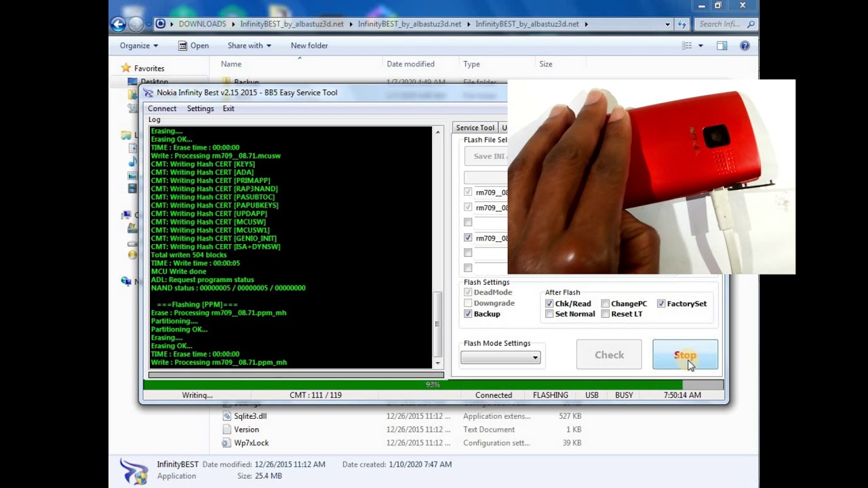
Task: Click the Open icon in Explorer toolbar
Action: 182,45
